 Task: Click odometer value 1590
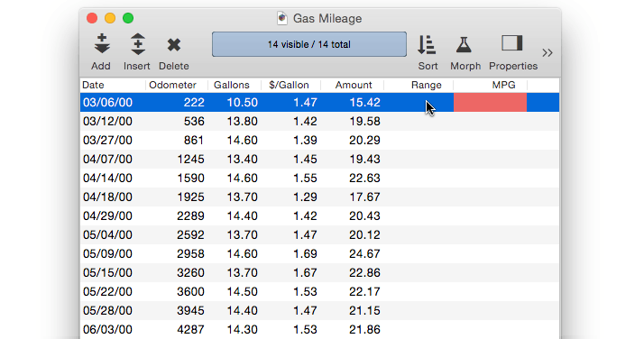pos(190,178)
